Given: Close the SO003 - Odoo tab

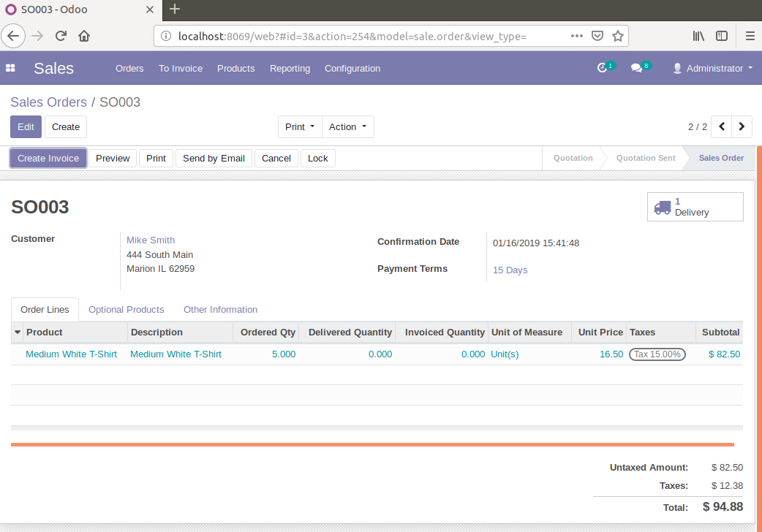Looking at the screenshot, I should (x=150, y=9).
